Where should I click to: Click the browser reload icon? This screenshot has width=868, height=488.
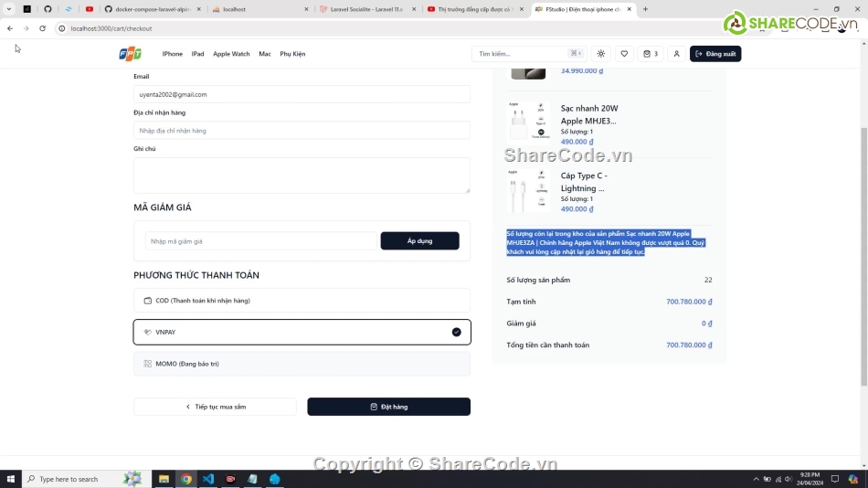click(x=42, y=28)
